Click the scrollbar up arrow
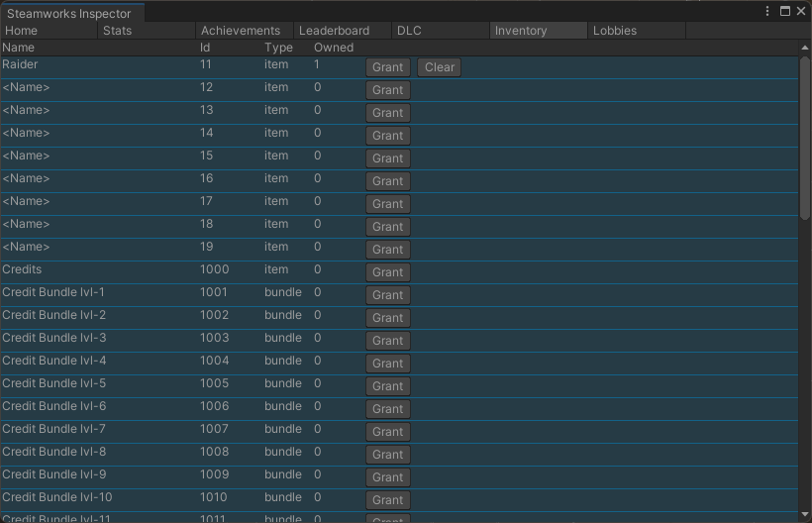Screen dimensions: 812x523 pyautogui.click(x=805, y=48)
